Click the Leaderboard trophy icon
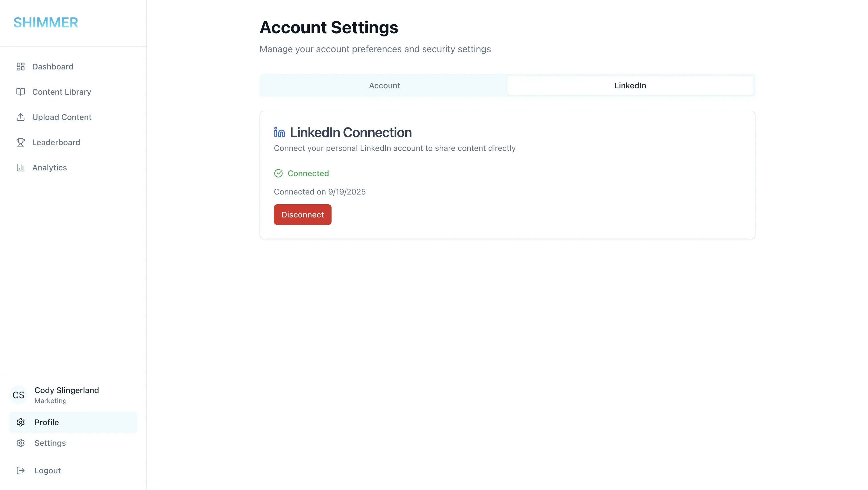The width and height of the screenshot is (868, 490). click(21, 142)
